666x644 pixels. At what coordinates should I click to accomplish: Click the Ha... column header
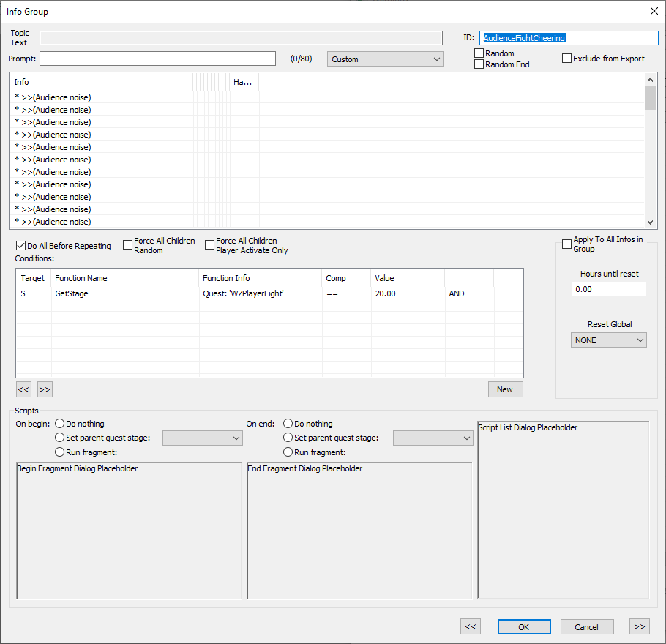[244, 82]
